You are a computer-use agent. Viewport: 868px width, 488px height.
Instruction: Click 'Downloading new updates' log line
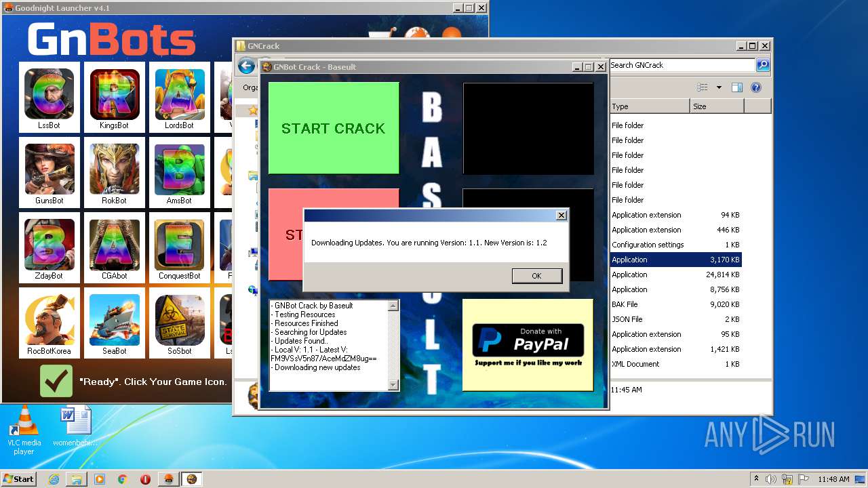[315, 367]
